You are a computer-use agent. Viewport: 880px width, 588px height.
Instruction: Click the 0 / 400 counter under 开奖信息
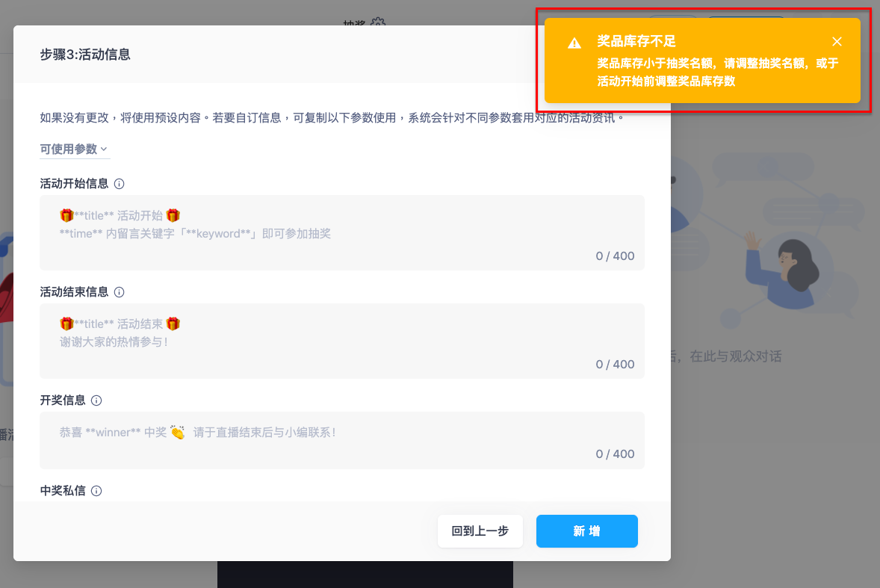[615, 454]
